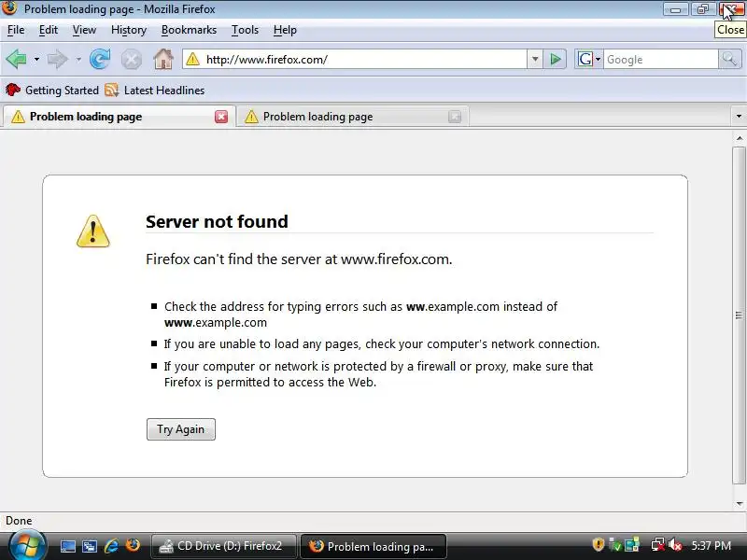Click the Done status bar text
Screen dimensions: 747x560
pos(19,521)
